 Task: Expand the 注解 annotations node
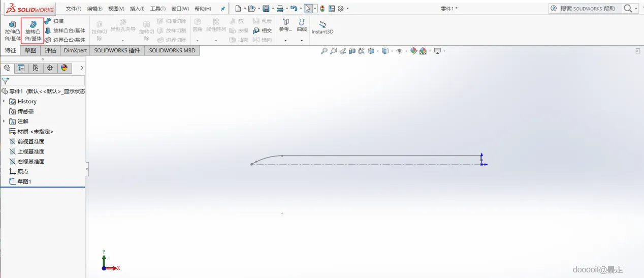[4, 121]
